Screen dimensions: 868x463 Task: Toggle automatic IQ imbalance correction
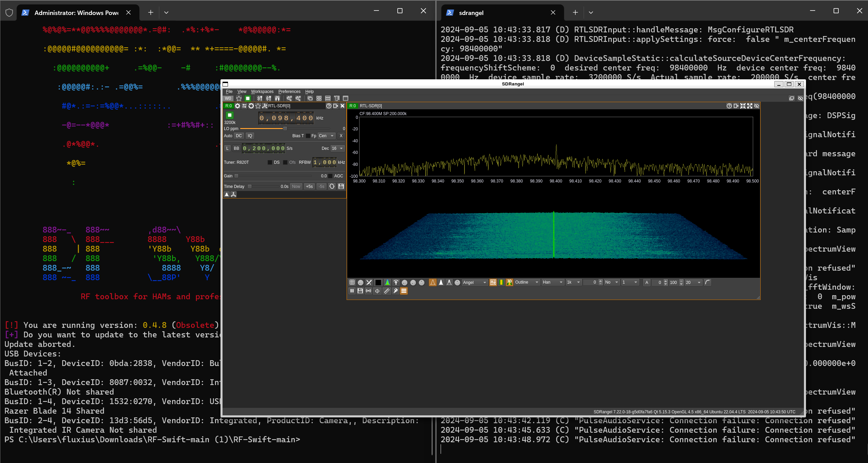(x=250, y=136)
